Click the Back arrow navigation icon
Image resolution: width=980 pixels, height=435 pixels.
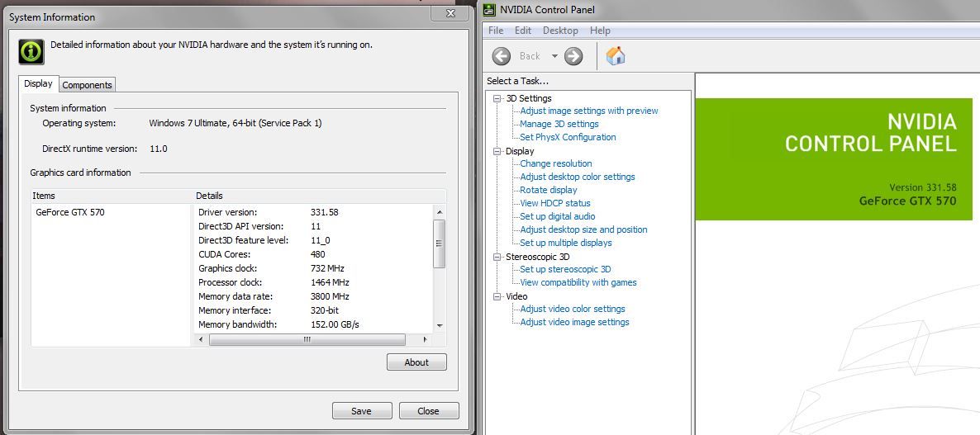pos(502,56)
